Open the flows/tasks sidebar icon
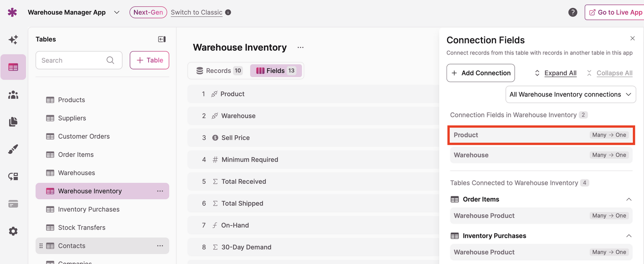Screen dimensions: 644x264 pyautogui.click(x=13, y=176)
